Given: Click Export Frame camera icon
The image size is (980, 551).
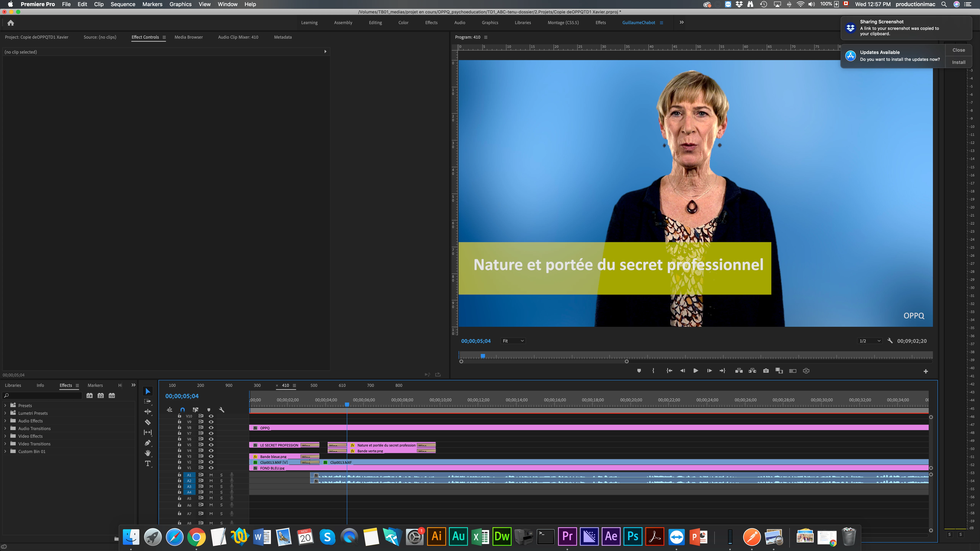Looking at the screenshot, I should click(766, 371).
